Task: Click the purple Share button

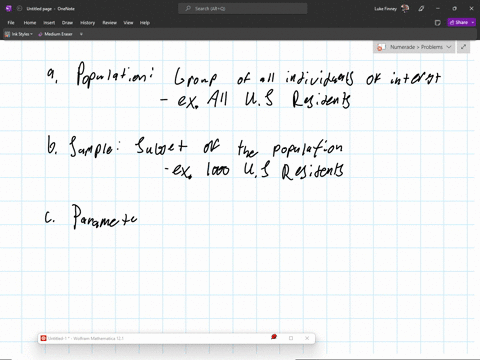Action: (x=459, y=22)
